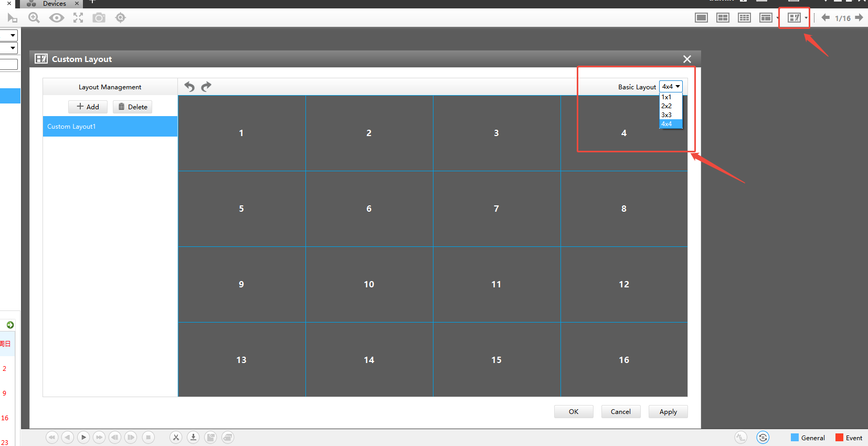Choose 2x2 from Basic Layout list
This screenshot has width=868, height=446.
pos(671,106)
